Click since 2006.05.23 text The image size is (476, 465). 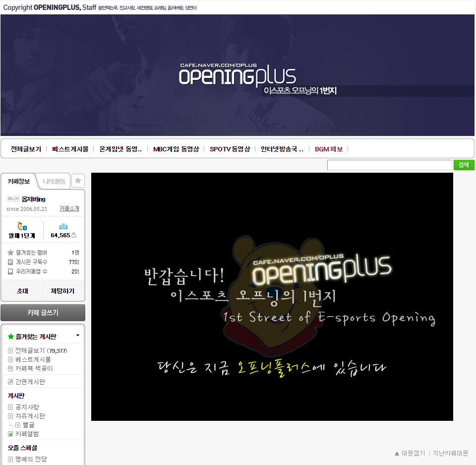[x=27, y=209]
